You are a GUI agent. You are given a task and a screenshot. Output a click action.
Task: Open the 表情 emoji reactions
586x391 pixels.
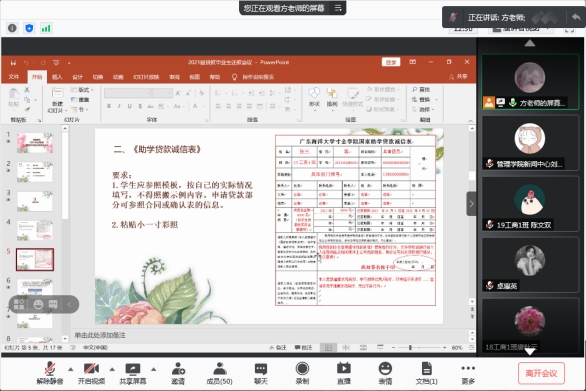(x=385, y=373)
